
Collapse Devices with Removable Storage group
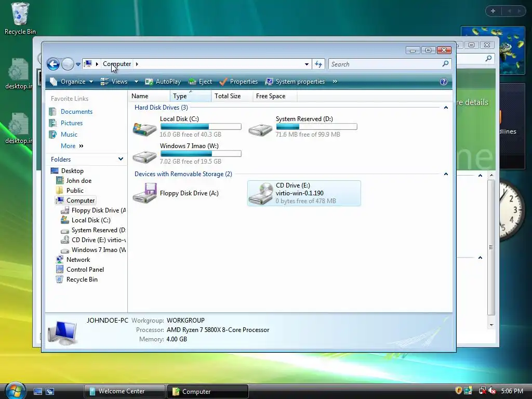tap(446, 174)
